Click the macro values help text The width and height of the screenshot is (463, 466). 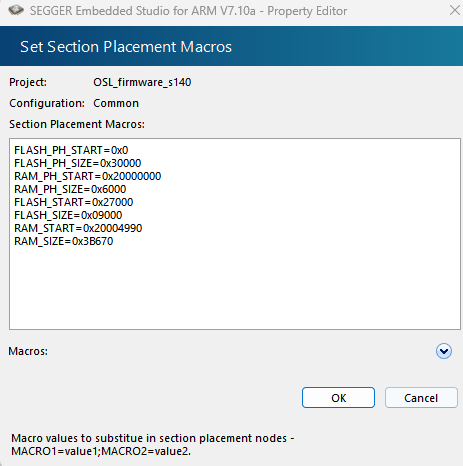(x=153, y=444)
